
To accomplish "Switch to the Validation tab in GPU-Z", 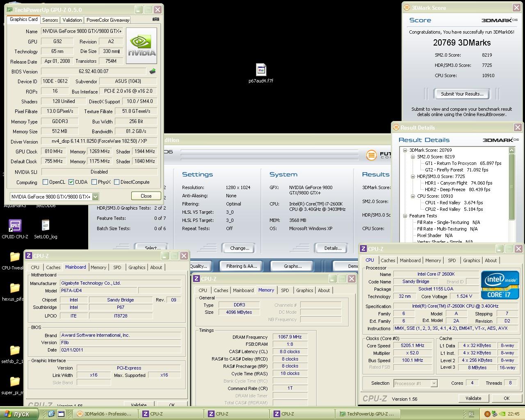I will [x=72, y=20].
